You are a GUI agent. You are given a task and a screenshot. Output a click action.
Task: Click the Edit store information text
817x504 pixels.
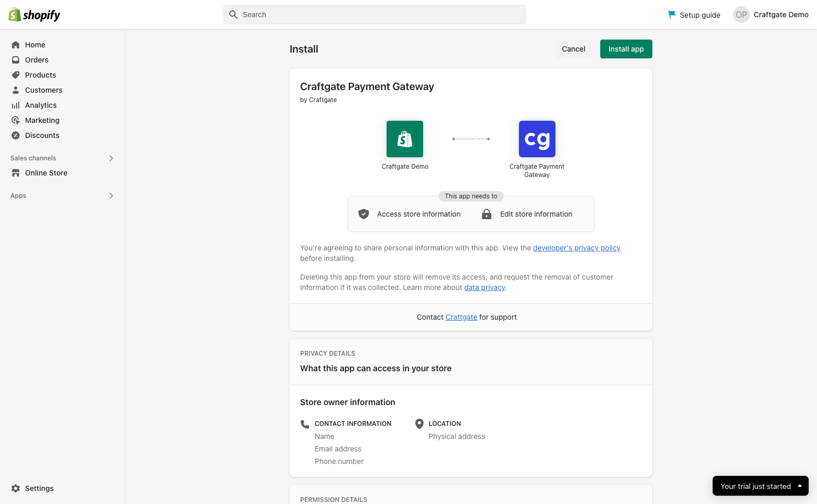click(536, 214)
